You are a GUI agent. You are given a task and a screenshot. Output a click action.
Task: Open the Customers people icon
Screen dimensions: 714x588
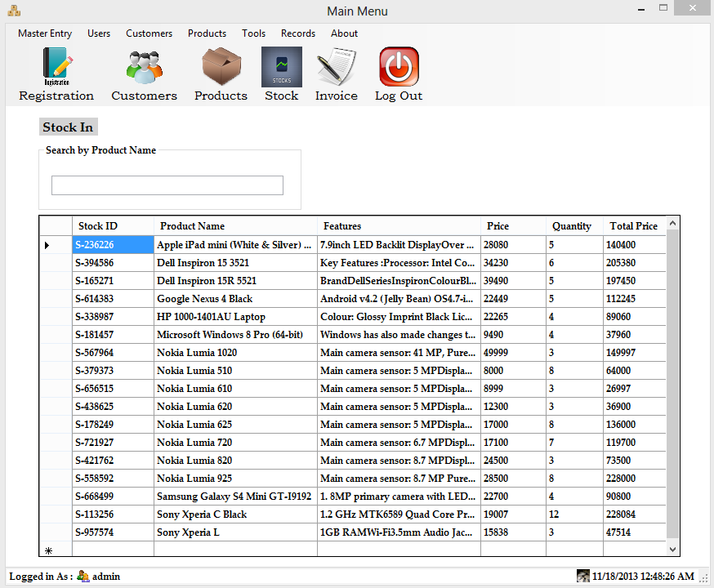pyautogui.click(x=145, y=67)
